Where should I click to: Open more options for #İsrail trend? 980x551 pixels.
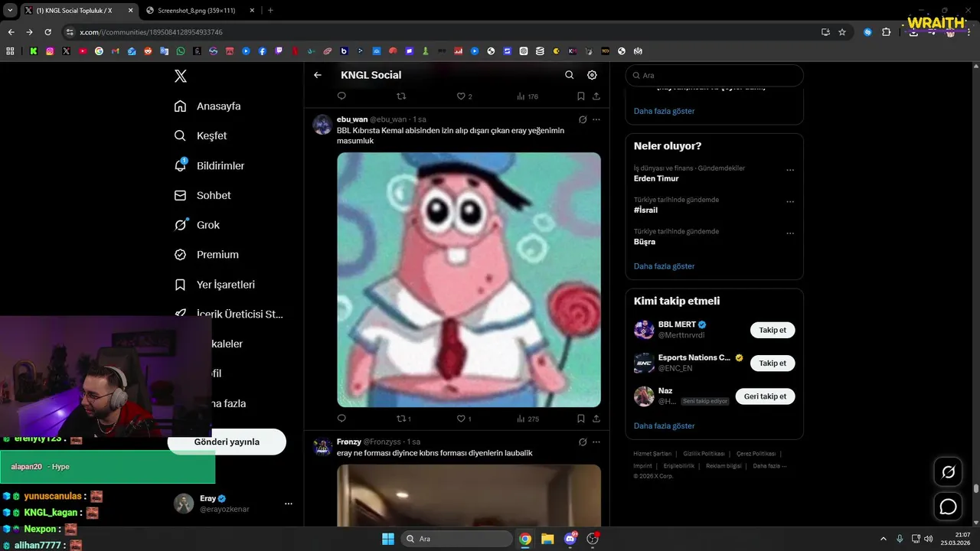click(x=790, y=201)
